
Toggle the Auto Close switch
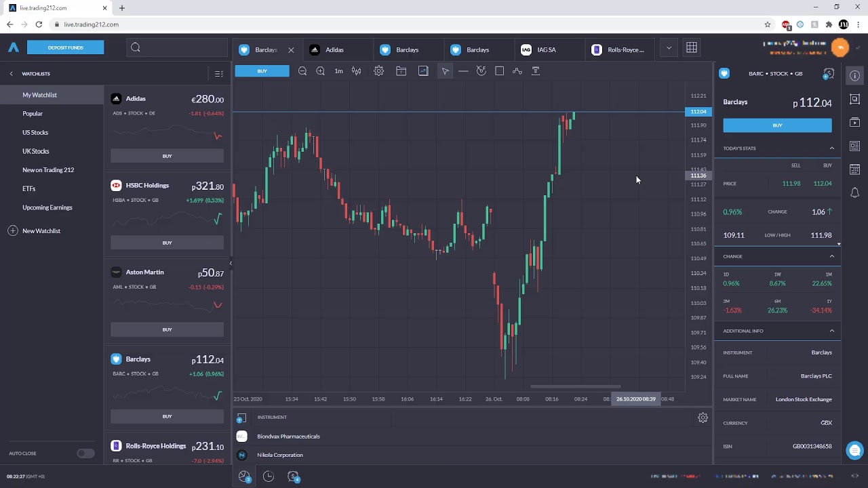tap(85, 453)
